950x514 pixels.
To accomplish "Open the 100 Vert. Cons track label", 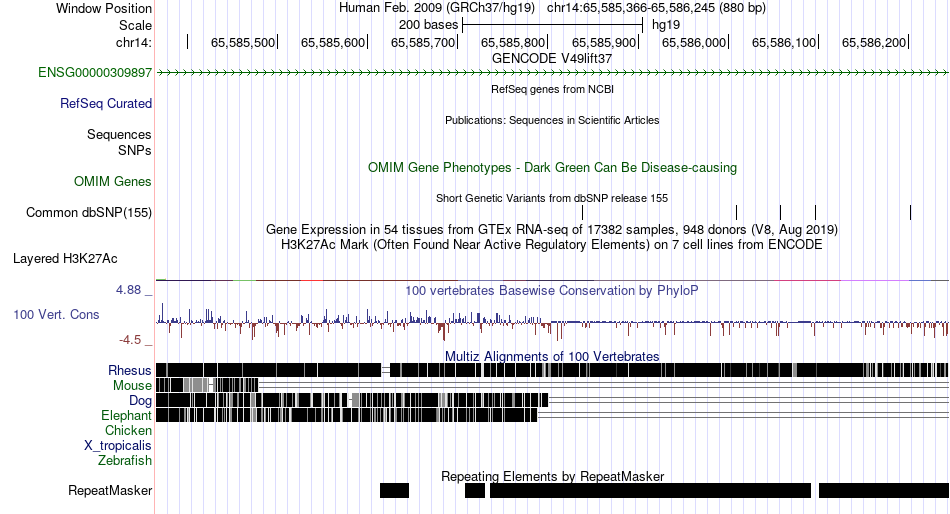I will (x=56, y=315).
